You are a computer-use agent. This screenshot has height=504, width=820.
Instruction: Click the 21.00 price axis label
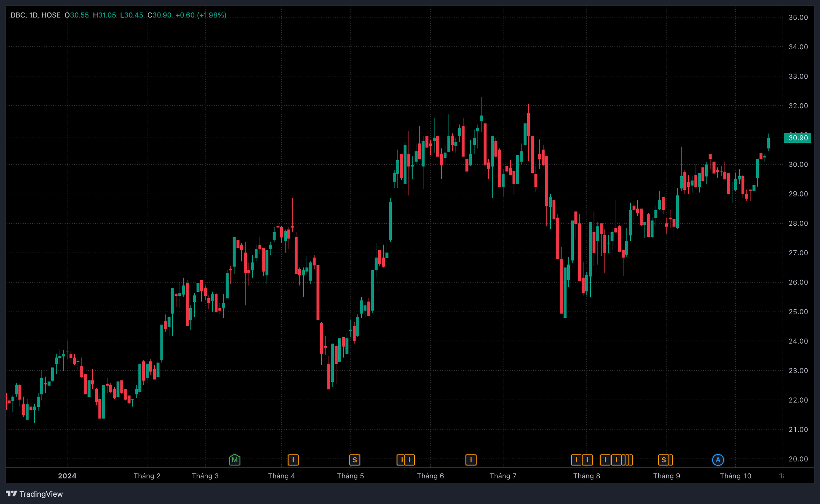[x=798, y=429]
